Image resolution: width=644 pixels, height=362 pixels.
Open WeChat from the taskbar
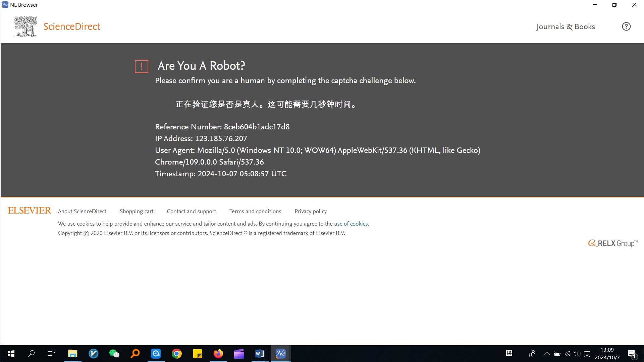coord(114,354)
